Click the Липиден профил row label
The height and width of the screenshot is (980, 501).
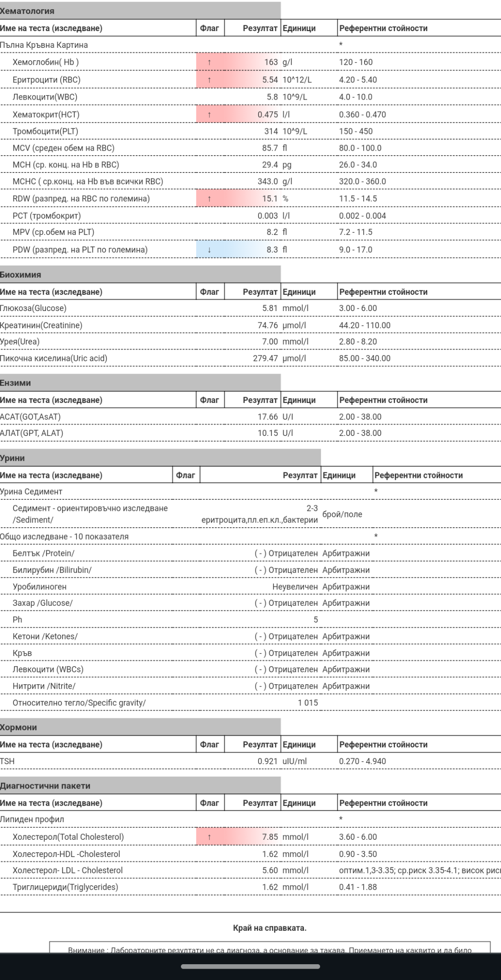click(32, 820)
